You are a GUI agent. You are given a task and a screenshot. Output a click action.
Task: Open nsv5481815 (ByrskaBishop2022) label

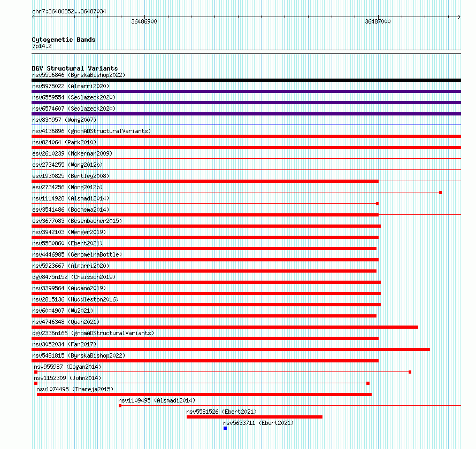tap(79, 355)
